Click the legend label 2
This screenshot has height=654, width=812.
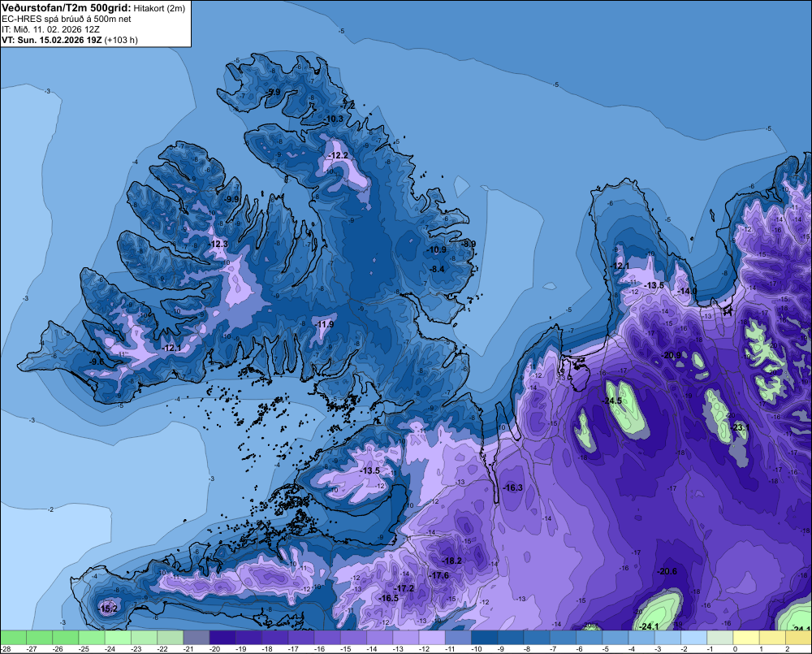(x=788, y=649)
